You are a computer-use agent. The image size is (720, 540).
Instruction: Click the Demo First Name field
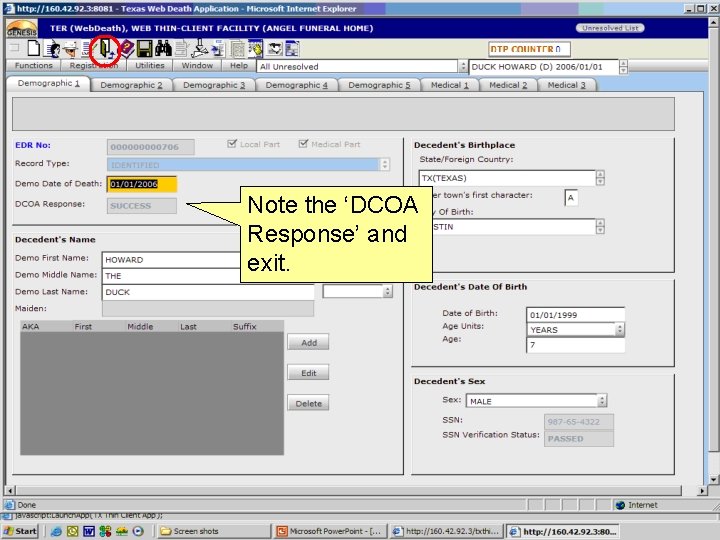pos(171,259)
